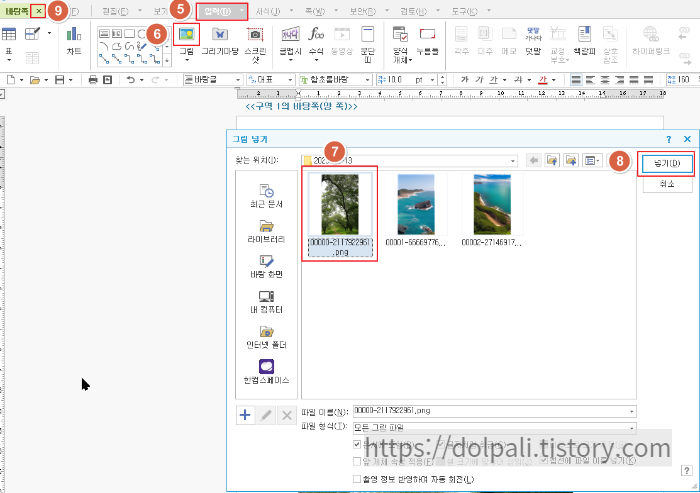
Task: Select thumbnail 00001-55669776
Action: (416, 210)
